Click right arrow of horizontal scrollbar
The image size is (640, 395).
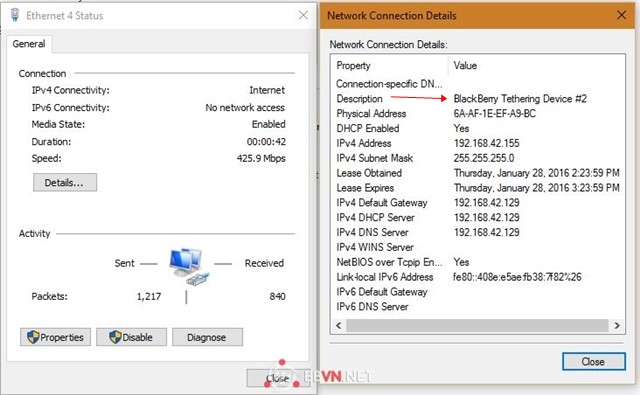[x=617, y=325]
